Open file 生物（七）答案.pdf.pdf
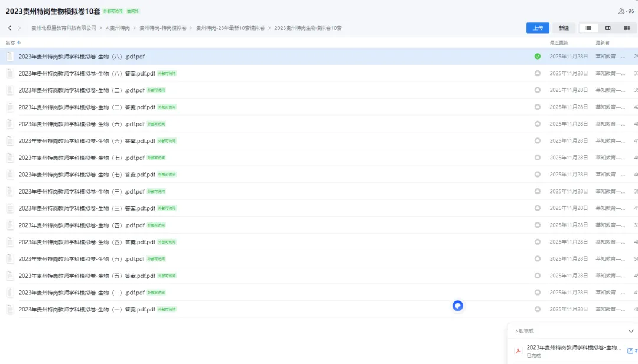Screen dimensions: 638x364 tap(87, 175)
